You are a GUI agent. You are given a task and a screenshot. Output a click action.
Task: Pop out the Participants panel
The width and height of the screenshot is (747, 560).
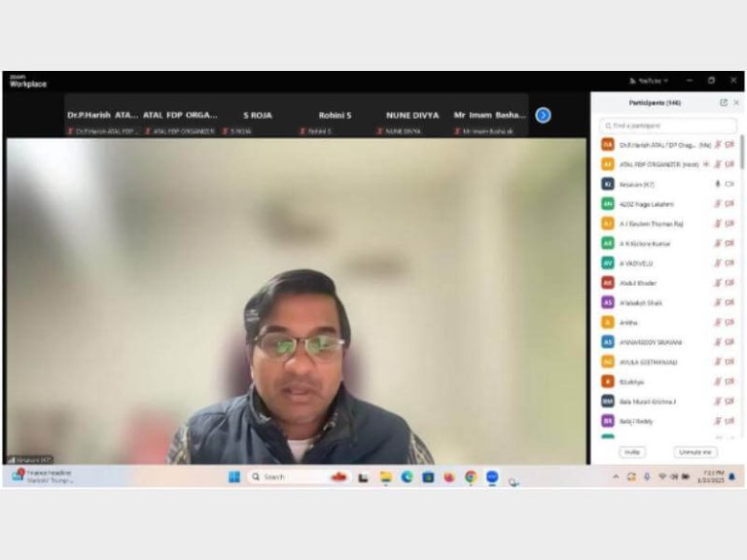(723, 102)
